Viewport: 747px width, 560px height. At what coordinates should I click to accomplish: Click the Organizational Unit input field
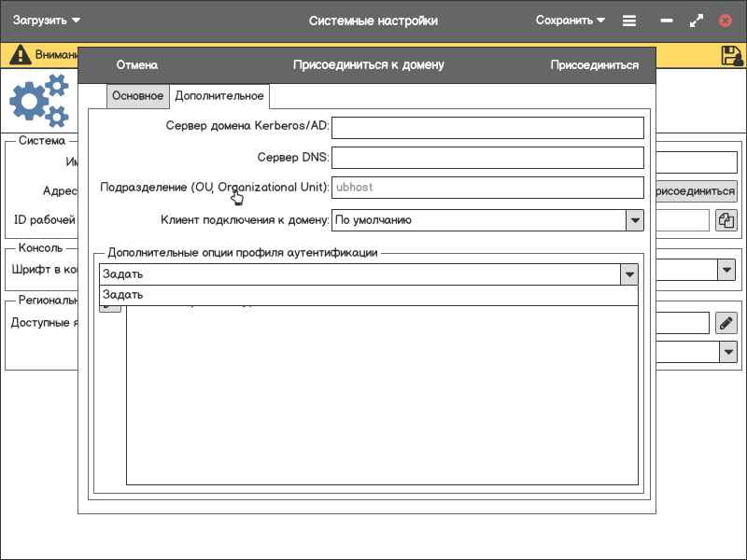click(487, 188)
